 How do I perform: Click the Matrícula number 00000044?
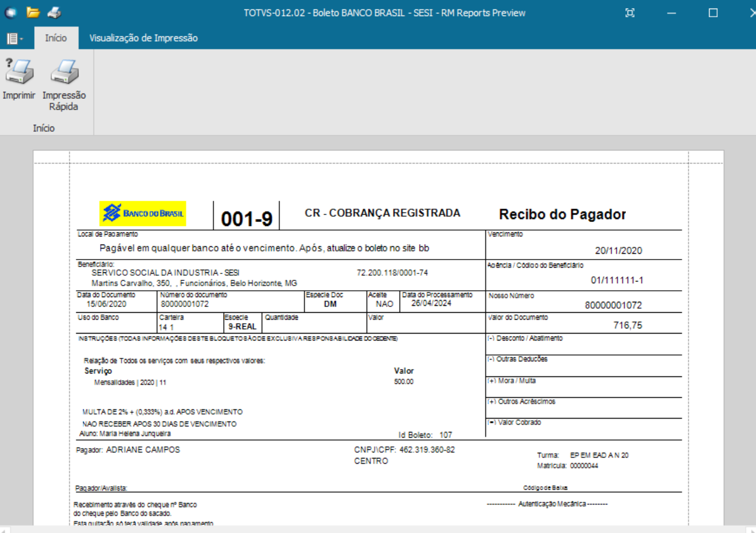tap(584, 465)
